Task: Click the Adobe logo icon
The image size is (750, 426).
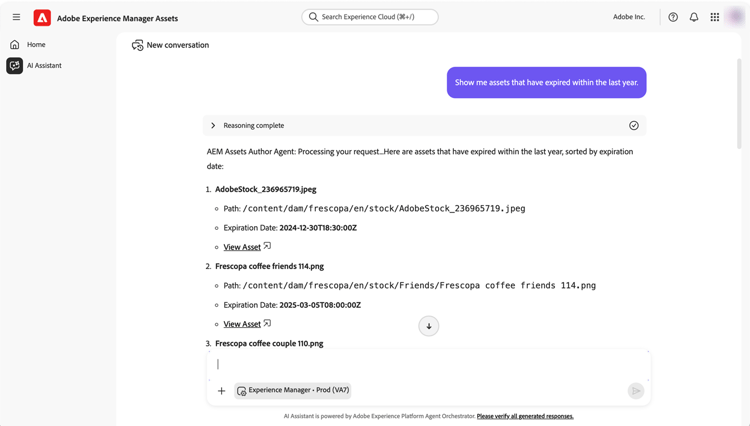Action: (42, 17)
